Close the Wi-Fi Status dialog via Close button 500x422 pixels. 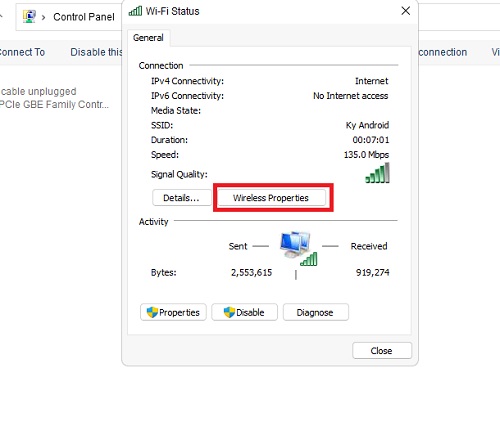click(382, 351)
